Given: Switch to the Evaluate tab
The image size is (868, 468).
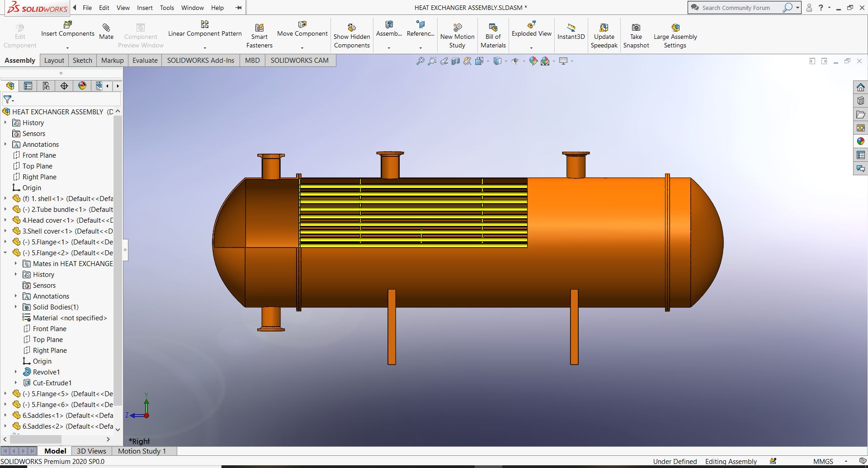Looking at the screenshot, I should tap(145, 61).
